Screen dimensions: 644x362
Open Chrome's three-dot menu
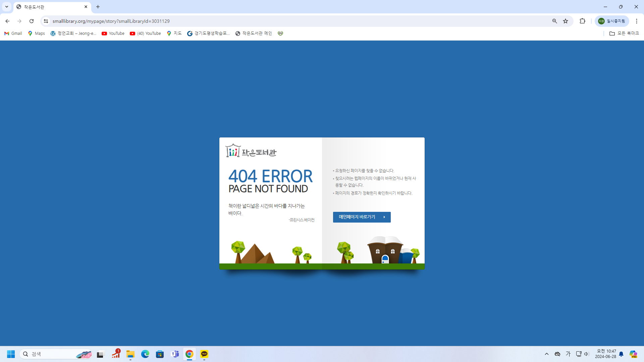click(x=637, y=21)
